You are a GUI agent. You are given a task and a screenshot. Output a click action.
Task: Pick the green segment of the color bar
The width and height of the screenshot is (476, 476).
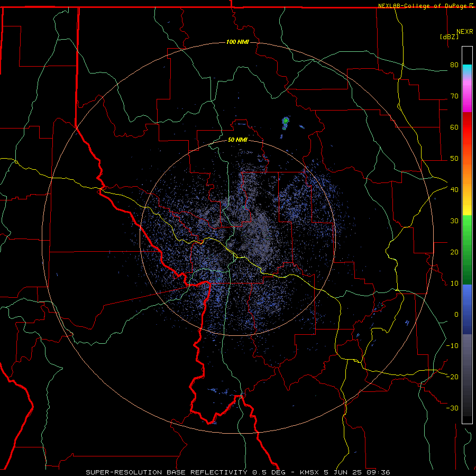[467, 250]
